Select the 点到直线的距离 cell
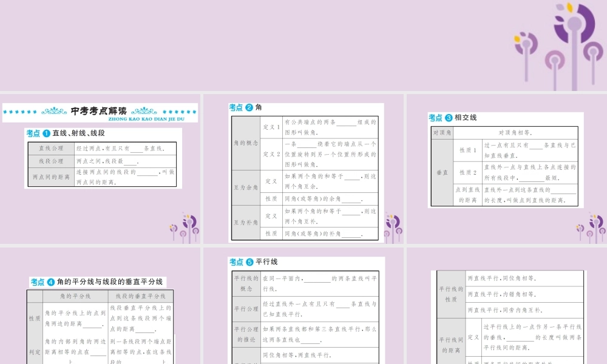The image size is (607, 364). point(467,195)
